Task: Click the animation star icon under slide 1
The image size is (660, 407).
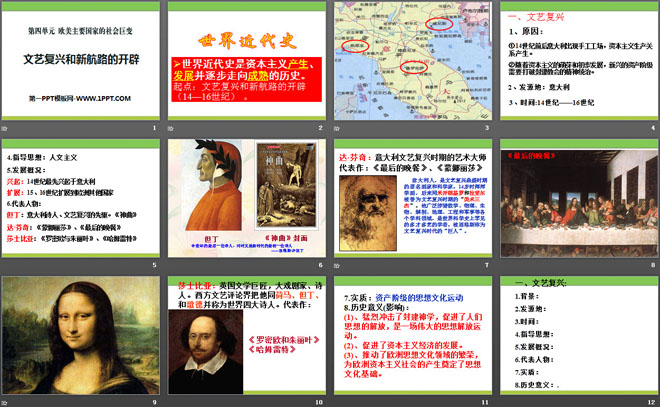Action: tap(4, 128)
